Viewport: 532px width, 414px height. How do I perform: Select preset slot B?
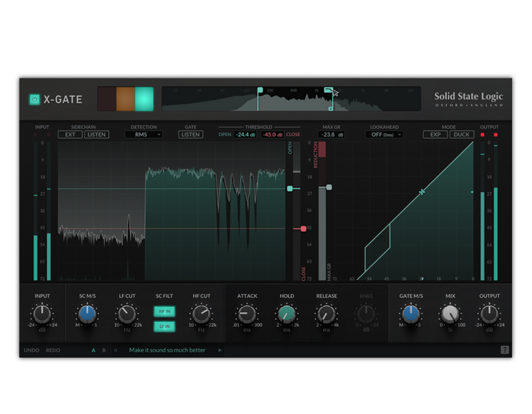[x=104, y=350]
